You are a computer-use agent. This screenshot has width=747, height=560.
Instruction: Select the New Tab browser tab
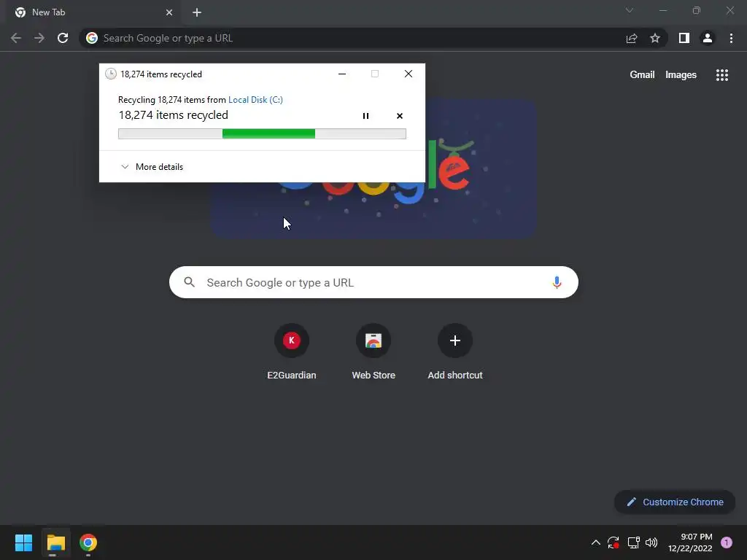(x=94, y=12)
